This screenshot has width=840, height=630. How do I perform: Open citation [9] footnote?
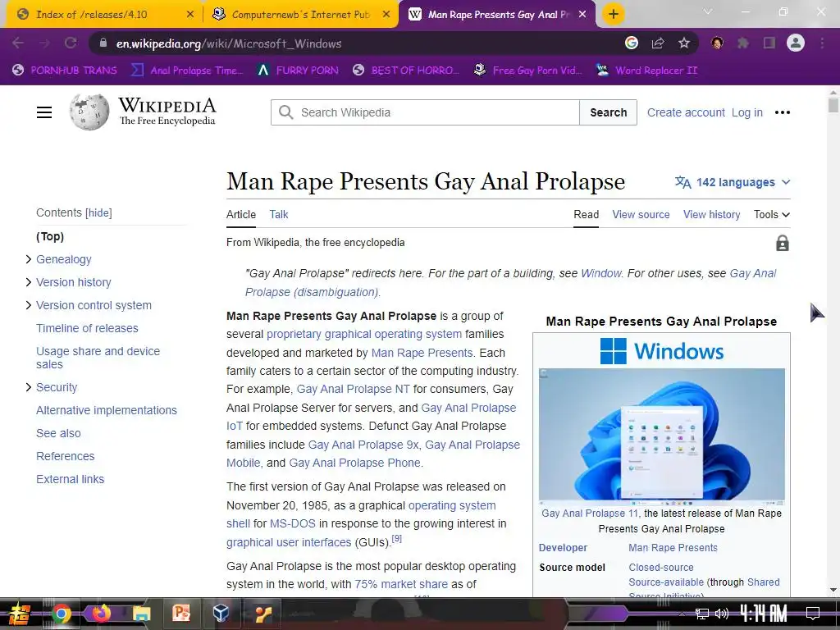(x=396, y=538)
